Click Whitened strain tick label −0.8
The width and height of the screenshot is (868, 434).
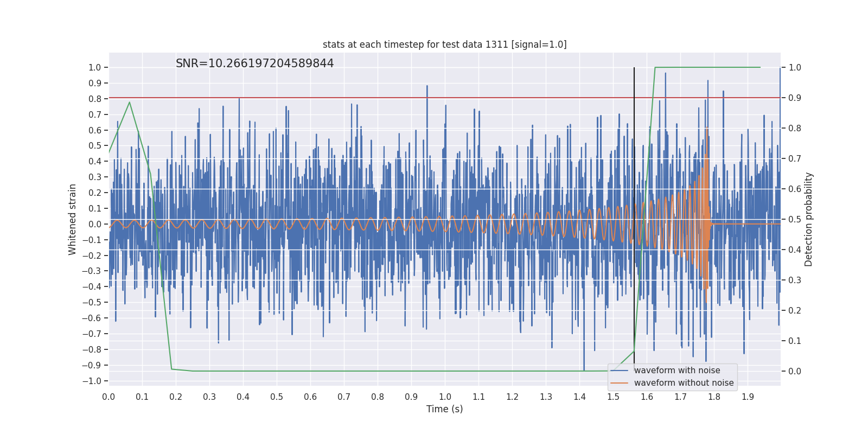click(x=92, y=350)
